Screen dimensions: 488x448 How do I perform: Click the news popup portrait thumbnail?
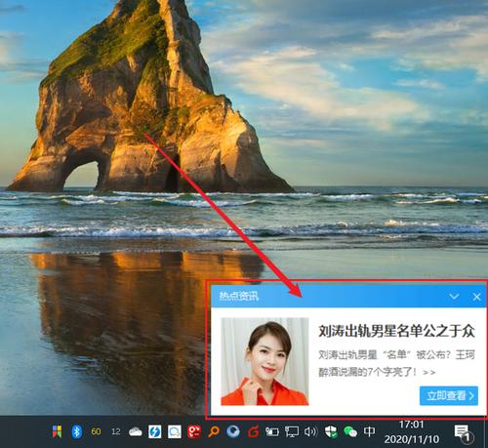pyautogui.click(x=264, y=361)
